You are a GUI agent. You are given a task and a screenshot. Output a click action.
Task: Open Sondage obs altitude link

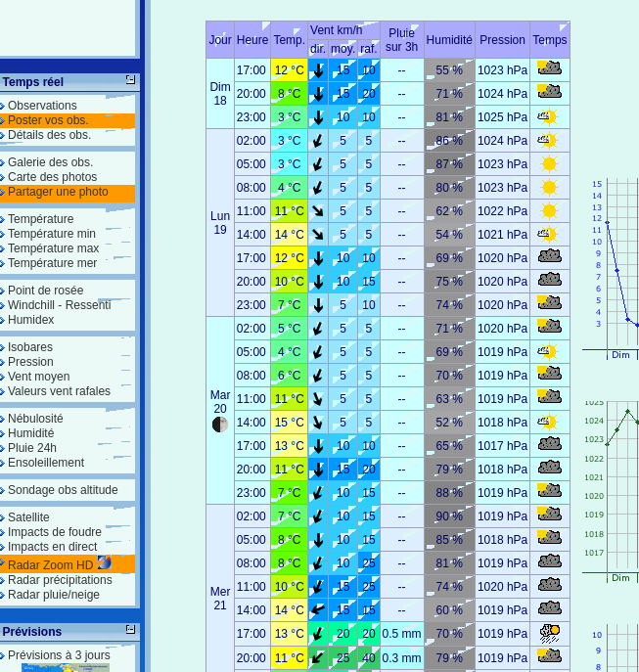coord(63,490)
